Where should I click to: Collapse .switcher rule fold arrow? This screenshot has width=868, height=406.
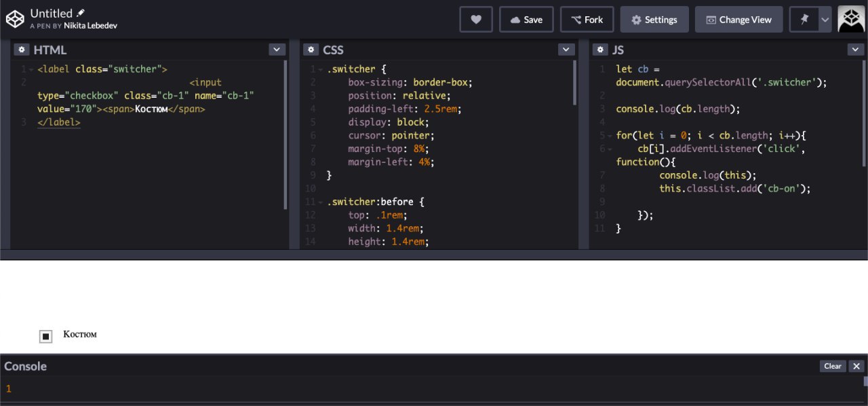[320, 69]
